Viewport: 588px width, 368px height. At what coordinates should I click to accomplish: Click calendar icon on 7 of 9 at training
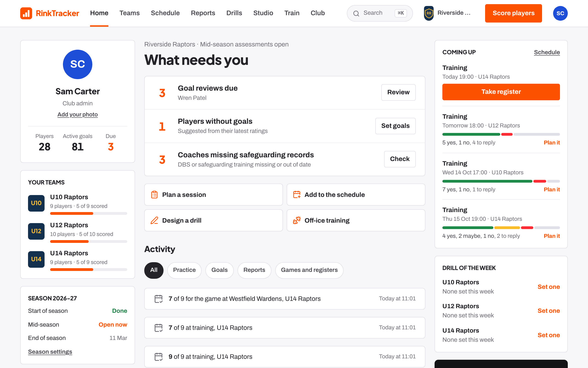point(158,328)
